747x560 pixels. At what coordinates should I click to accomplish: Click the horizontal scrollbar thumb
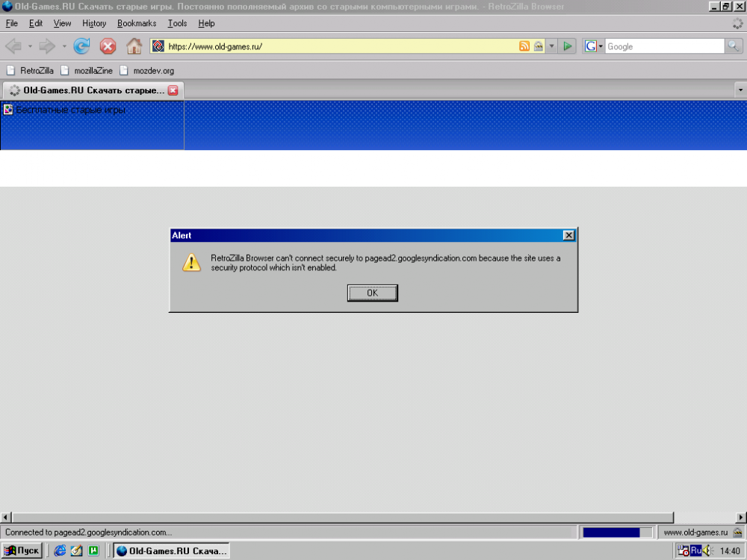(343, 517)
